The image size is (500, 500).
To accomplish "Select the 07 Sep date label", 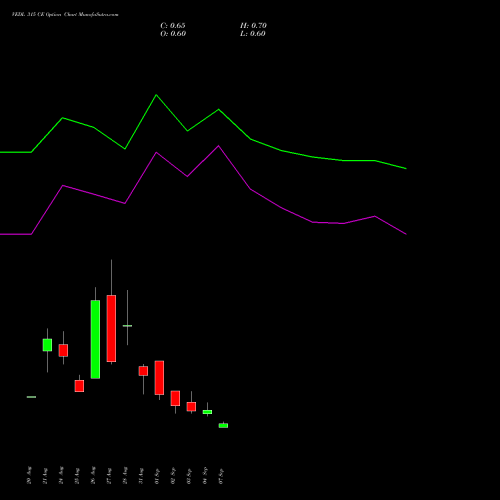I will [x=221, y=476].
